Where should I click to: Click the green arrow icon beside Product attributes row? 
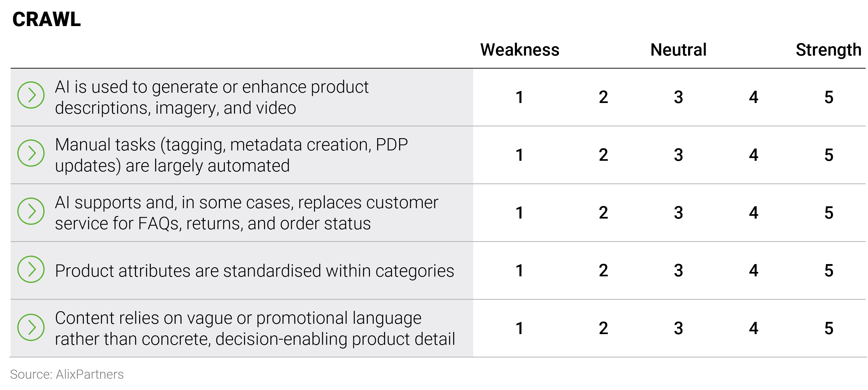[31, 269]
